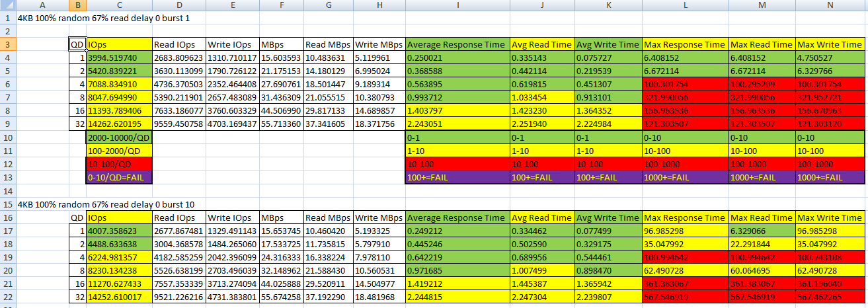The image size is (868, 308).
Task: Select cell with value 7088.834910
Action: pyautogui.click(x=119, y=84)
